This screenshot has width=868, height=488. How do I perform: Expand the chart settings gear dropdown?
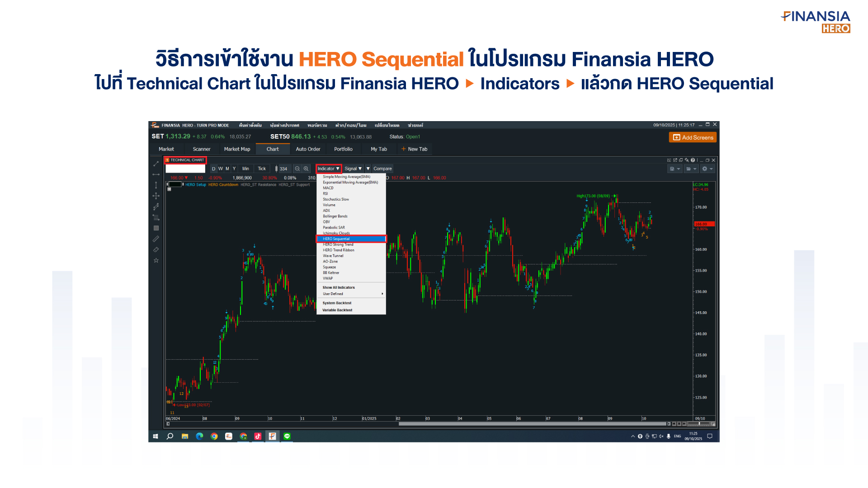pyautogui.click(x=707, y=169)
